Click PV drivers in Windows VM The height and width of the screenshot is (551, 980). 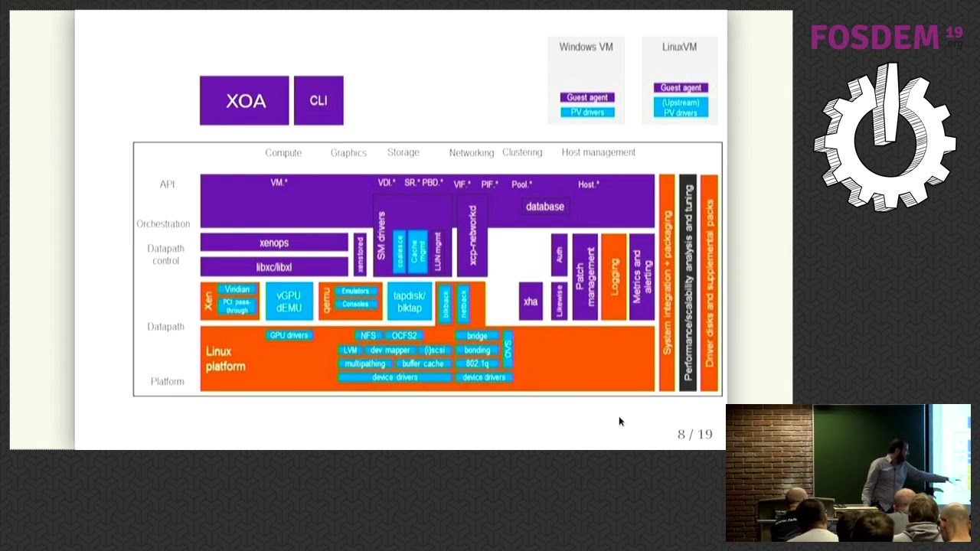click(x=587, y=112)
